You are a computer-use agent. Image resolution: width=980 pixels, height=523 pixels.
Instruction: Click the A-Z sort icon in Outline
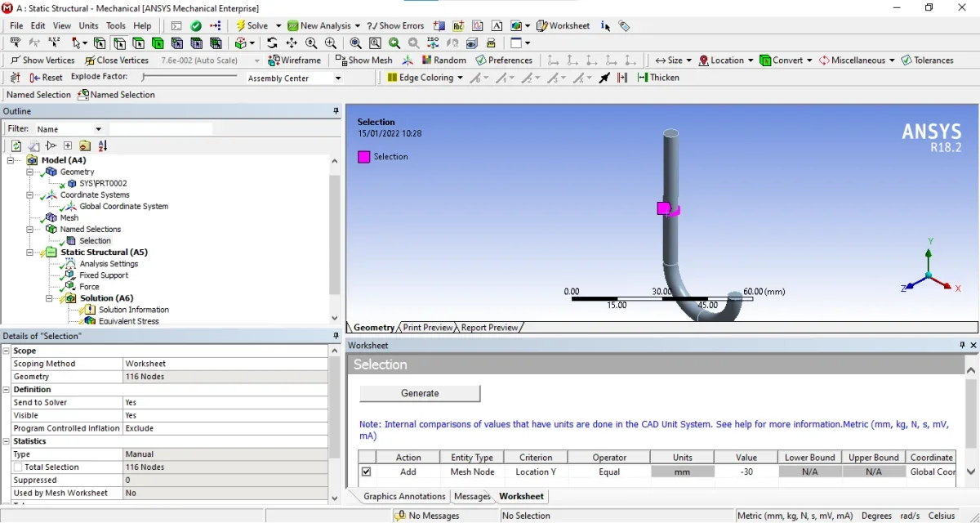pyautogui.click(x=103, y=146)
